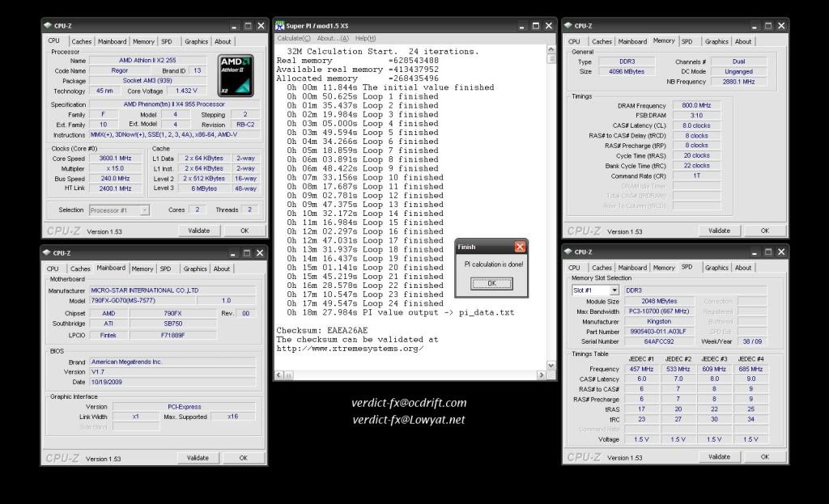The width and height of the screenshot is (829, 504).
Task: Switch to Caches tab in Athlon processor window
Action: (x=81, y=41)
